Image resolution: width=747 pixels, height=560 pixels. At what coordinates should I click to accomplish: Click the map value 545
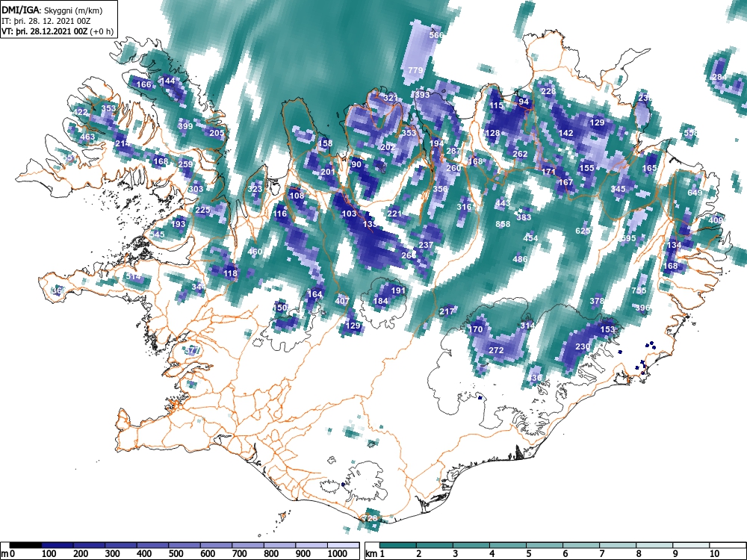pos(157,234)
